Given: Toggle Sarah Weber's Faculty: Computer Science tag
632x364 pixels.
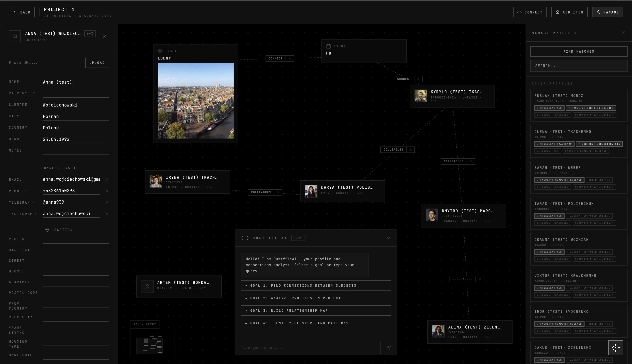Looking at the screenshot, I should 559,180.
